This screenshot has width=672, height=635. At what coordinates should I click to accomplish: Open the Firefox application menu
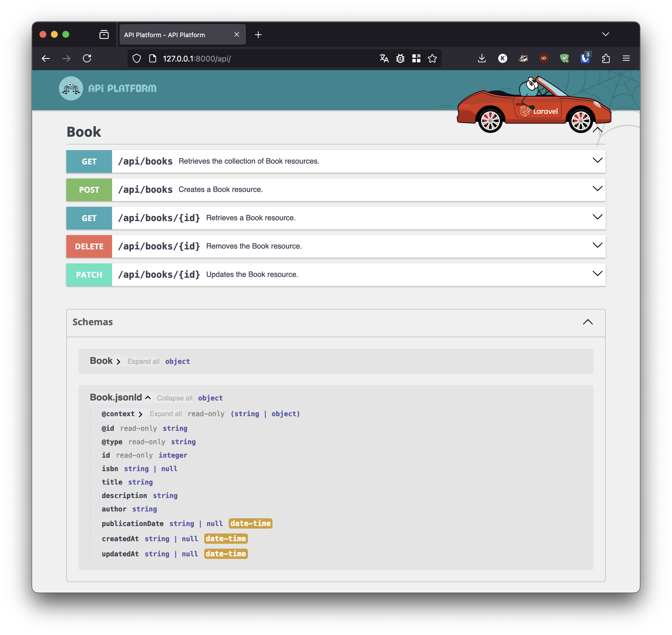(x=626, y=58)
